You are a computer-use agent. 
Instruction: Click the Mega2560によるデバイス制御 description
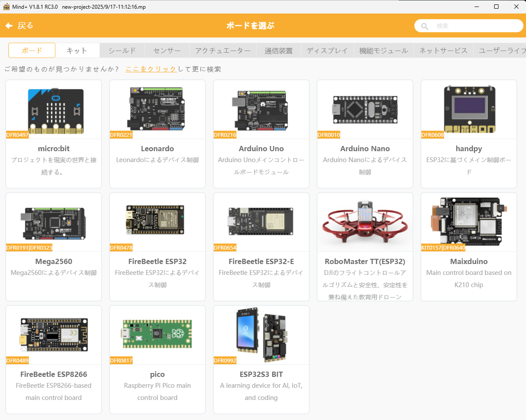[54, 273]
